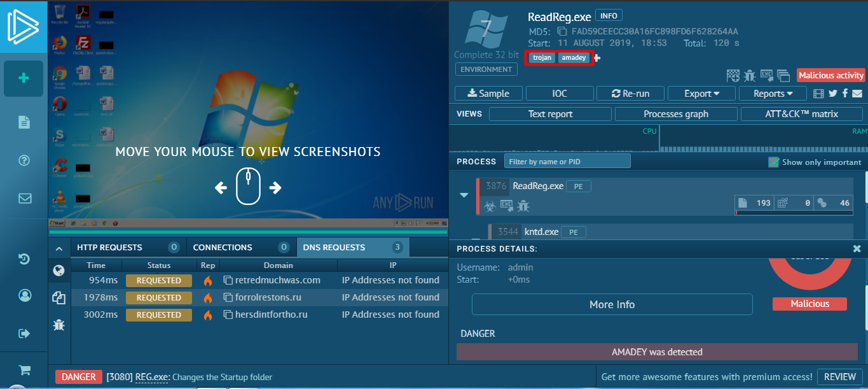The width and height of the screenshot is (868, 389).
Task: Select the bug threats panel icon
Action: (59, 325)
